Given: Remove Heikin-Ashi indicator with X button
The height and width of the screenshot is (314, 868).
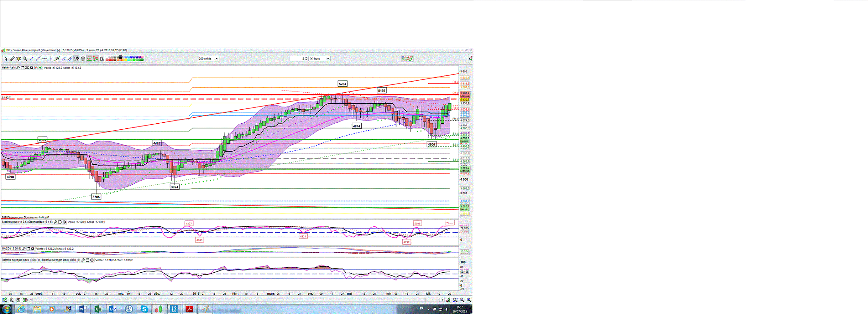Looking at the screenshot, I should pos(31,68).
